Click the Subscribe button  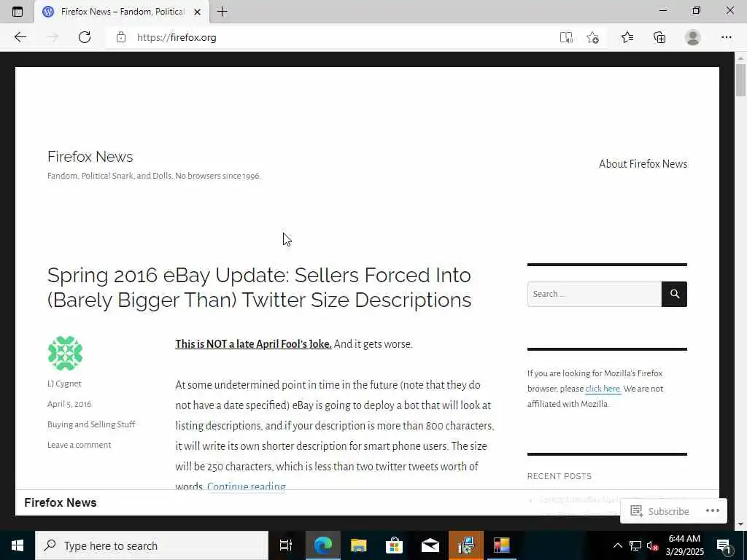(659, 511)
